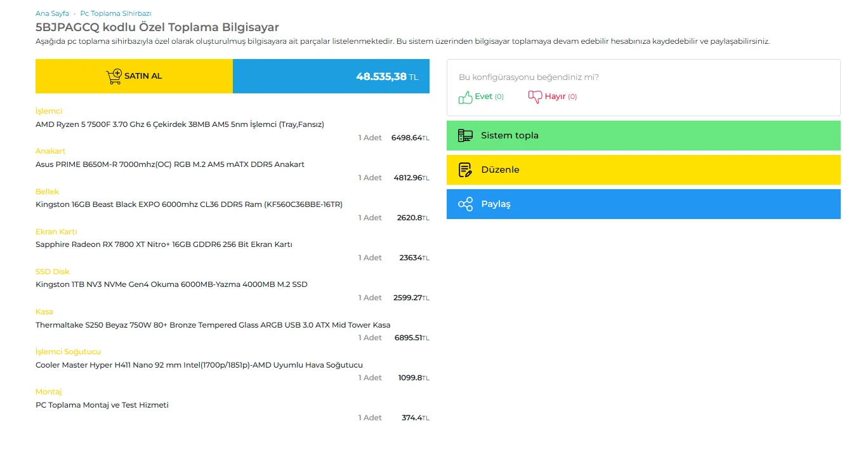Click the Kingston 16GB Beast Black product name
This screenshot has height=466, width=868.
tap(189, 204)
